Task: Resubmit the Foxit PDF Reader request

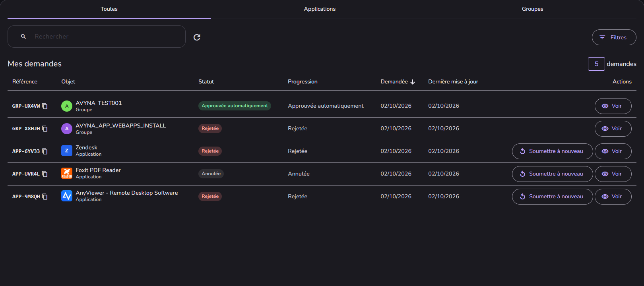Action: pos(552,174)
